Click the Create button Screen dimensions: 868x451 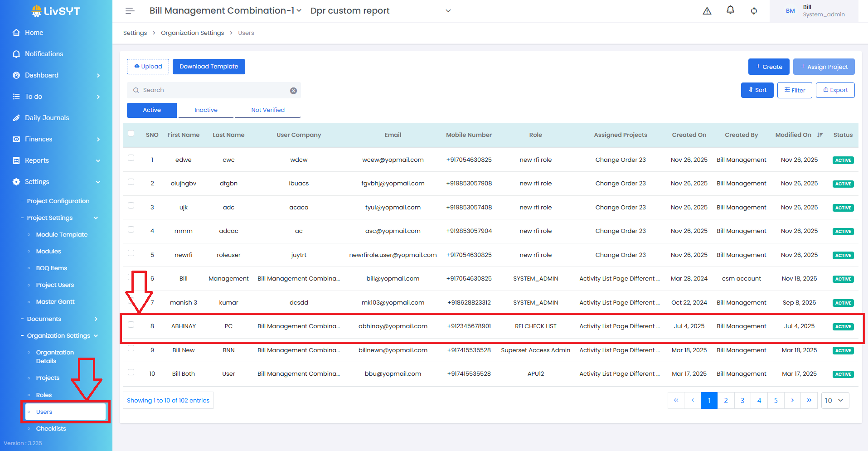[768, 67]
